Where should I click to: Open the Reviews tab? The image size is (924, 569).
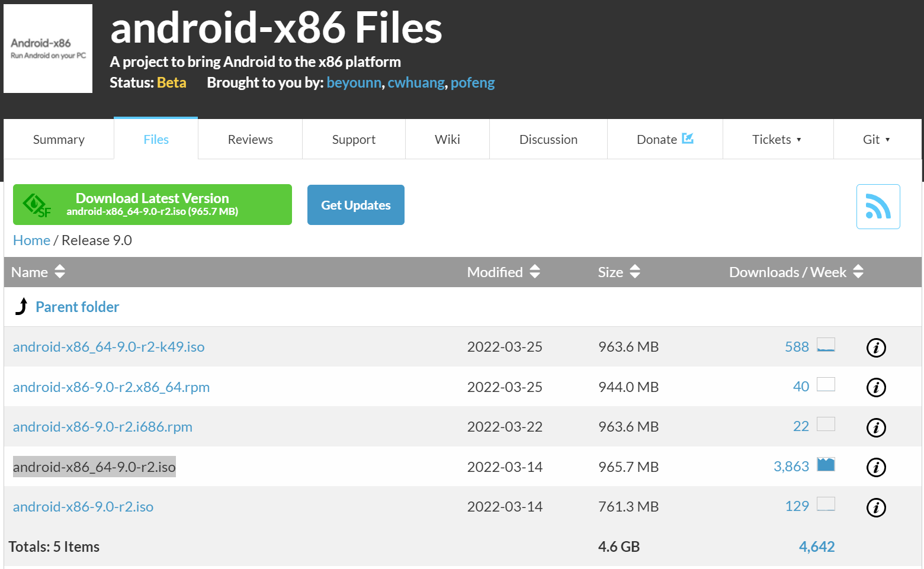click(x=250, y=139)
